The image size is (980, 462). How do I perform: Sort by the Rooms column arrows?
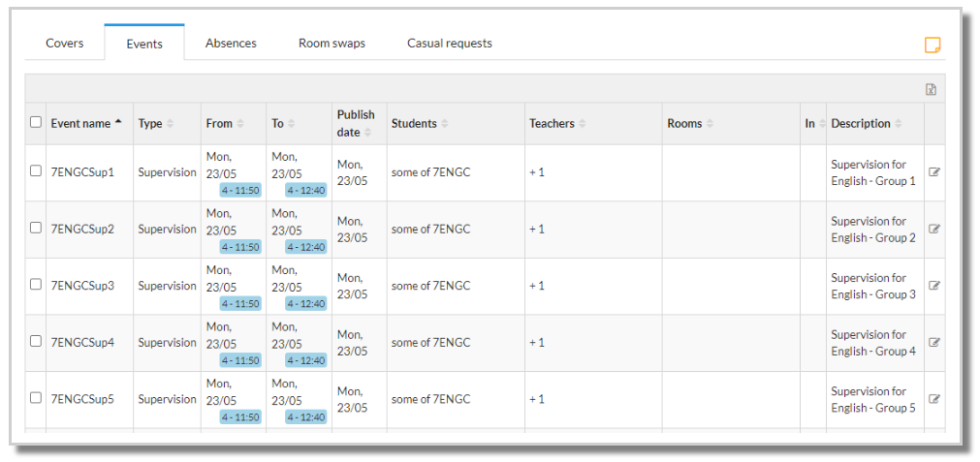[x=710, y=124]
